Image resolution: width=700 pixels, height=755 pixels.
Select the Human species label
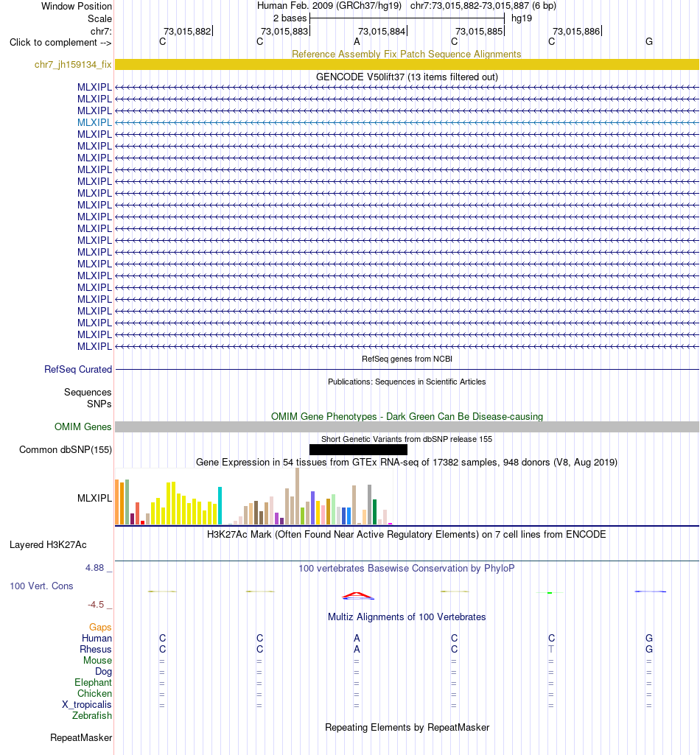pyautogui.click(x=97, y=638)
